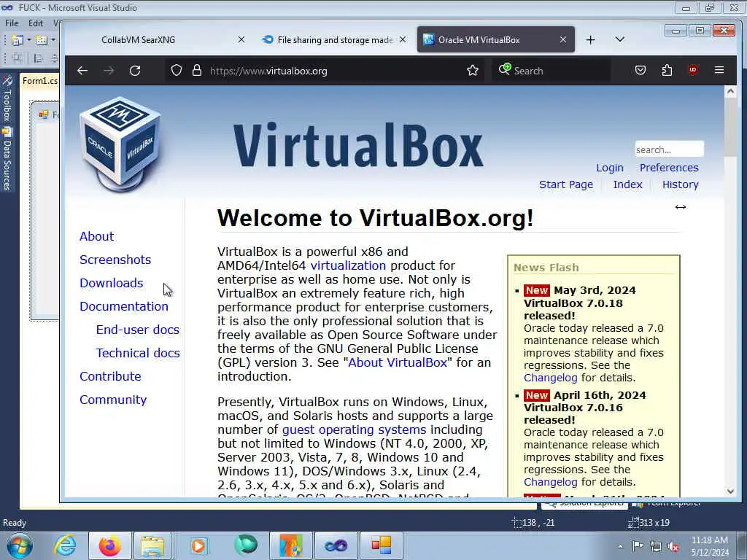Click the browser scrollbar down arrow

coord(730,491)
